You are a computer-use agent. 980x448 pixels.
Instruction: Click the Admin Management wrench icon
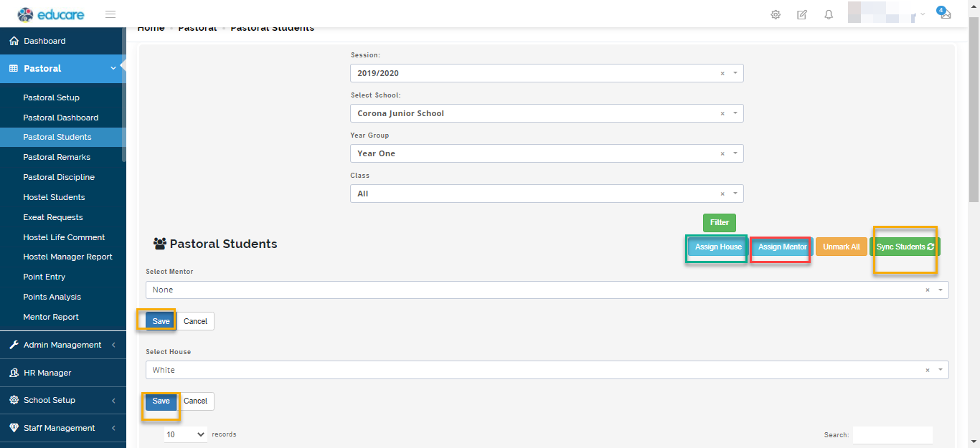(x=14, y=345)
